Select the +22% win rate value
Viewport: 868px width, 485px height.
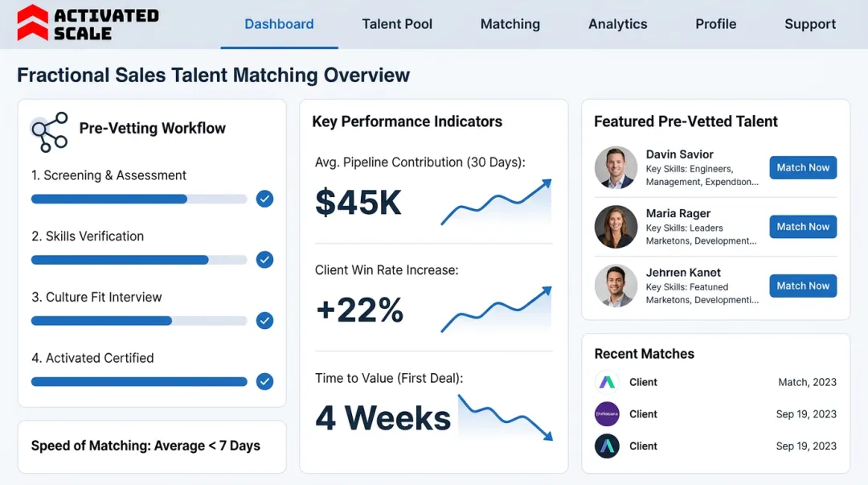[359, 310]
